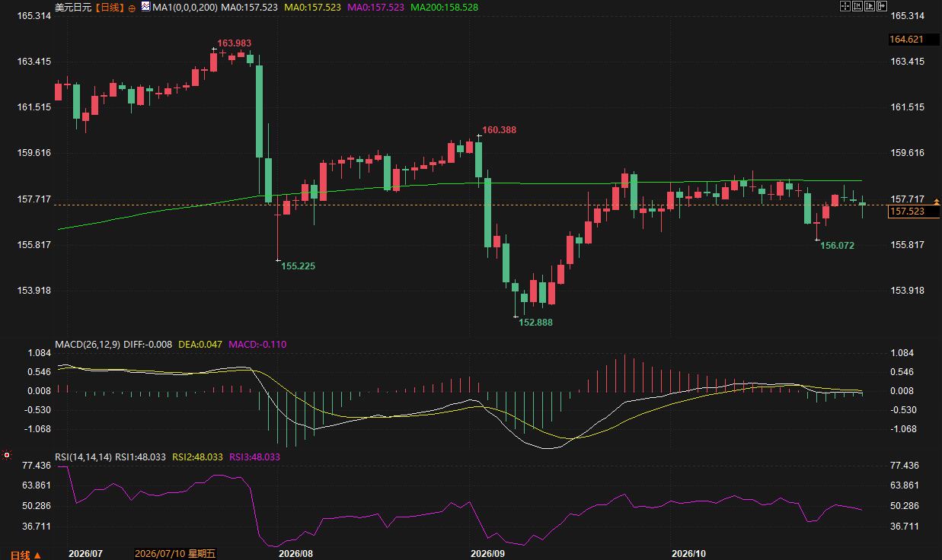Select the MACD(26,12,9) indicator label
Viewport: 942px width, 560px height.
[x=87, y=345]
